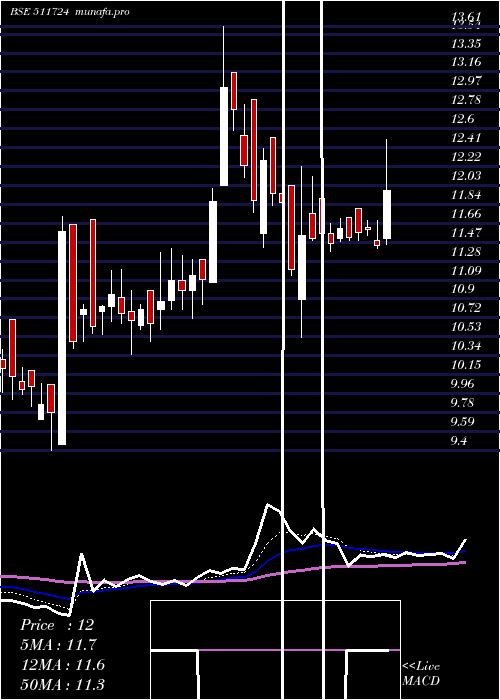
Task: Click the 50MA : 11.3 readout
Action: point(63,685)
